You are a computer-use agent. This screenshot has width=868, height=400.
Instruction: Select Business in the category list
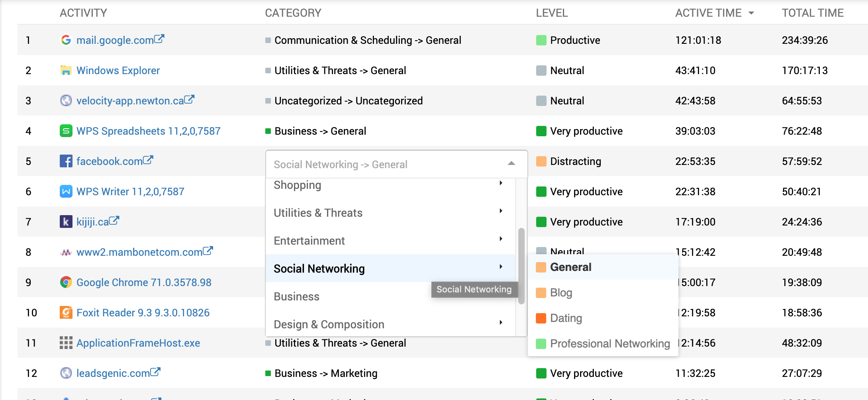pyautogui.click(x=297, y=297)
